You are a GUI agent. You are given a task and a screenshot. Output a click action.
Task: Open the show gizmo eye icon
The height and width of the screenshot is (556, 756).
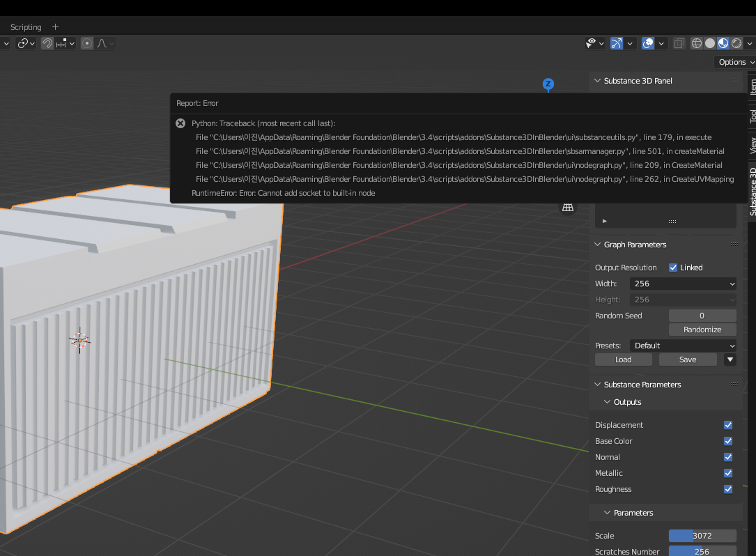(592, 43)
